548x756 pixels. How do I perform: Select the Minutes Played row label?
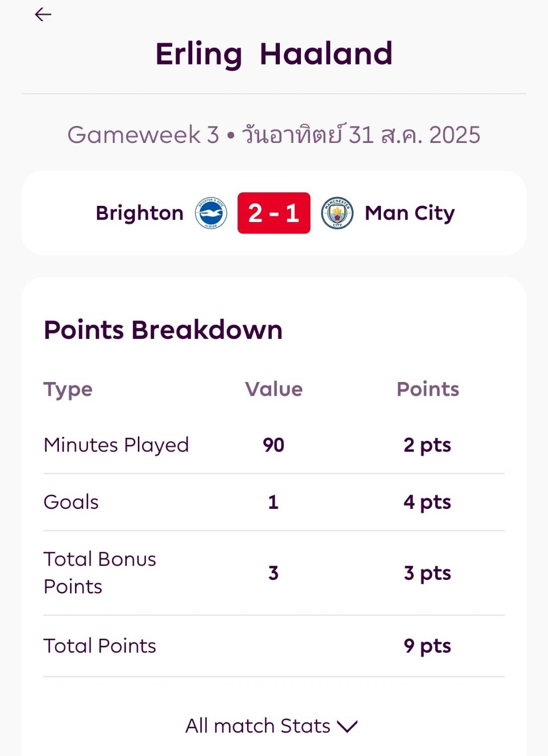pos(116,445)
